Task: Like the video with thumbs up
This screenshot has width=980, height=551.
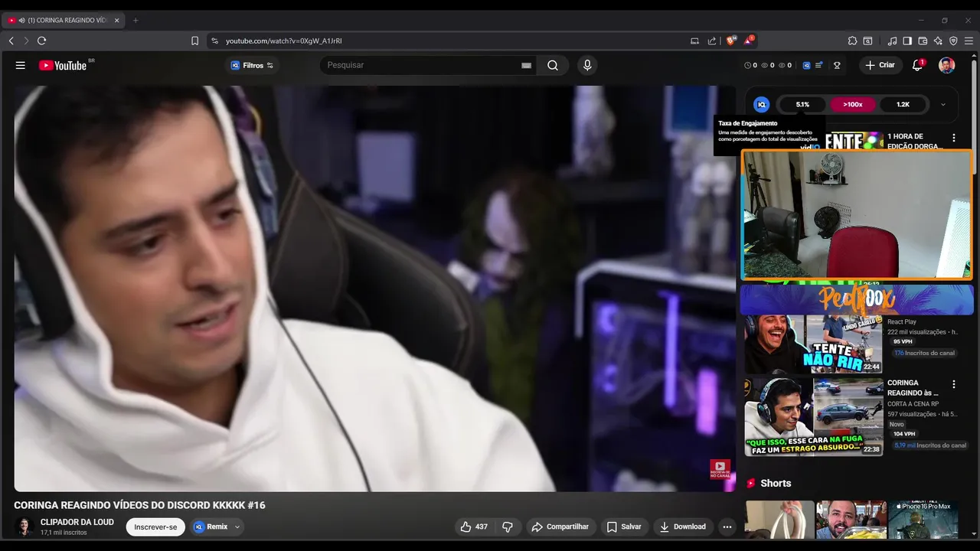Action: pyautogui.click(x=473, y=527)
